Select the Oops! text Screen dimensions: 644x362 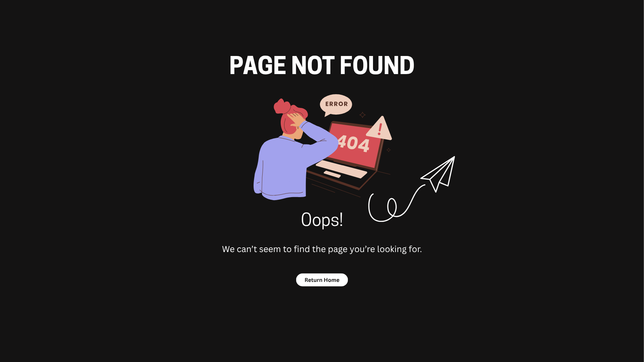322,220
